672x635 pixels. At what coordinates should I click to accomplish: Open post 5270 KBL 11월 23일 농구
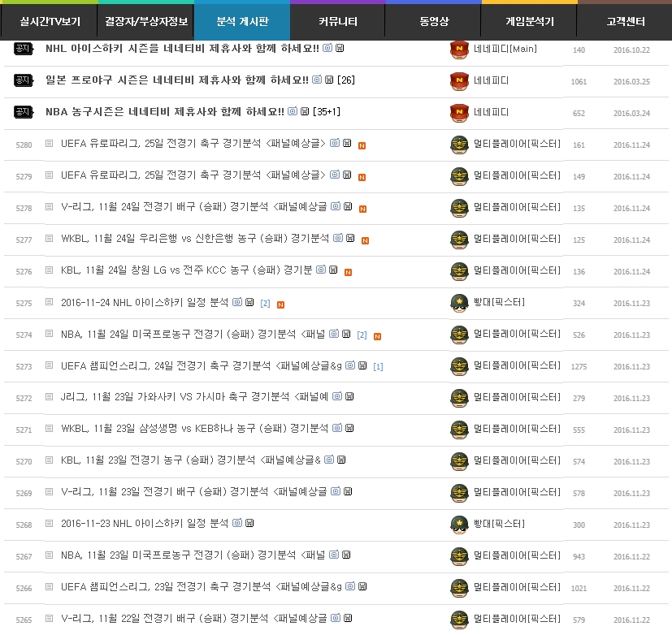point(190,460)
